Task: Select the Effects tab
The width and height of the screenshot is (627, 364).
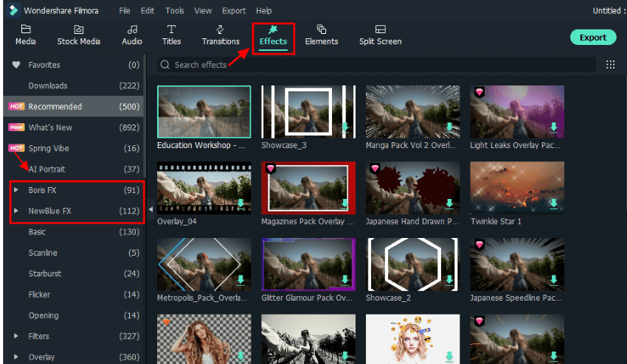Action: (x=273, y=36)
